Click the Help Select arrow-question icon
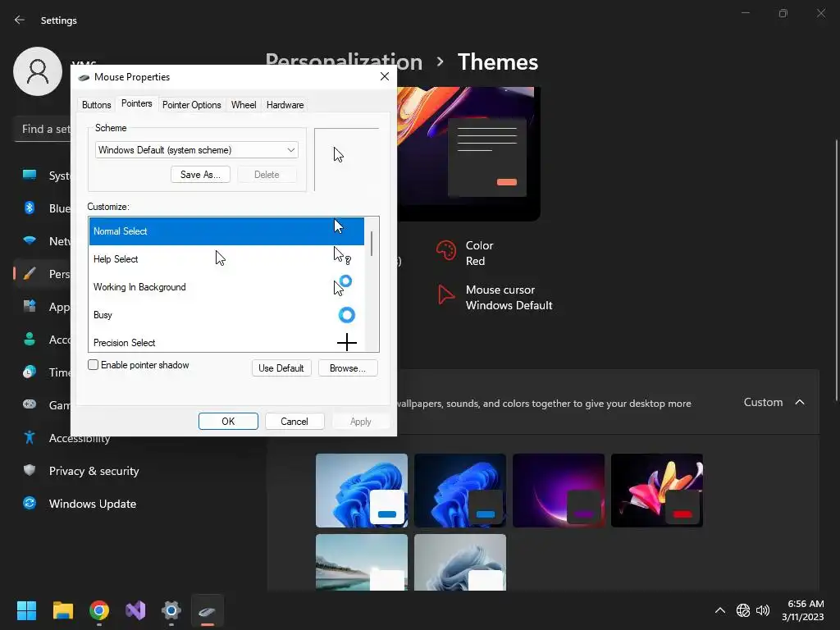840x630 pixels. (342, 256)
